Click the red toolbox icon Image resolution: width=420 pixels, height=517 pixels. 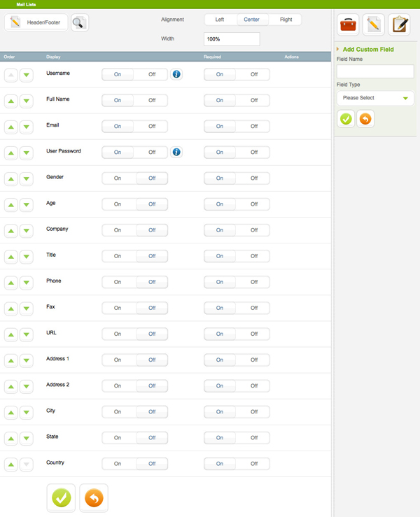(349, 25)
